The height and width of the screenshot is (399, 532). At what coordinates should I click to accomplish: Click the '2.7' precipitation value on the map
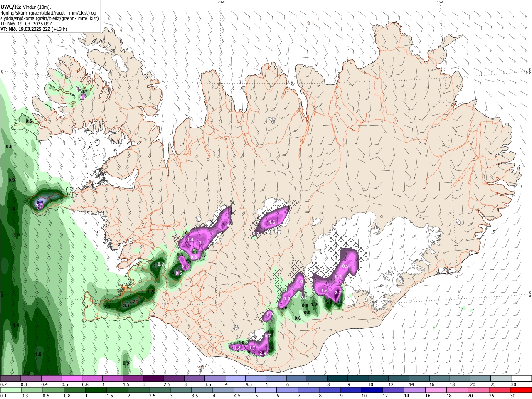click(x=338, y=293)
